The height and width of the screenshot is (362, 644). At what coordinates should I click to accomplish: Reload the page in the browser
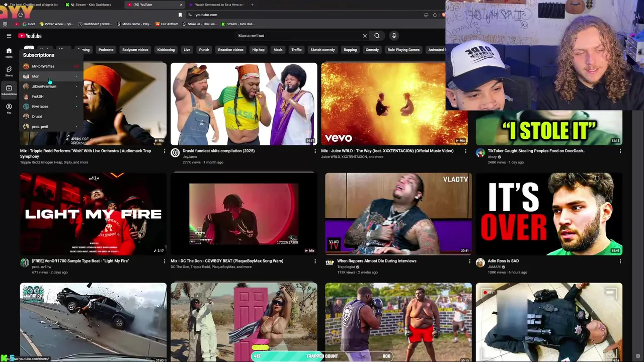tap(20, 15)
